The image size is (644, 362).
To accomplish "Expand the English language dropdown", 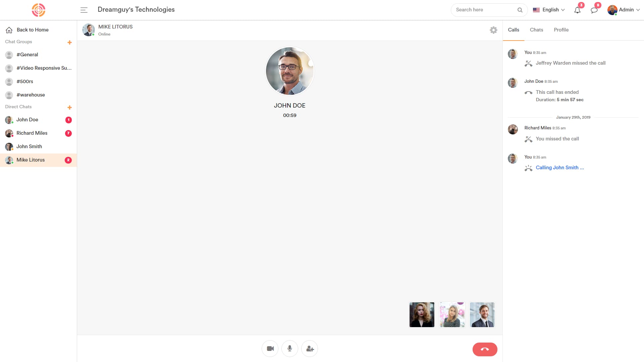I will tap(549, 10).
